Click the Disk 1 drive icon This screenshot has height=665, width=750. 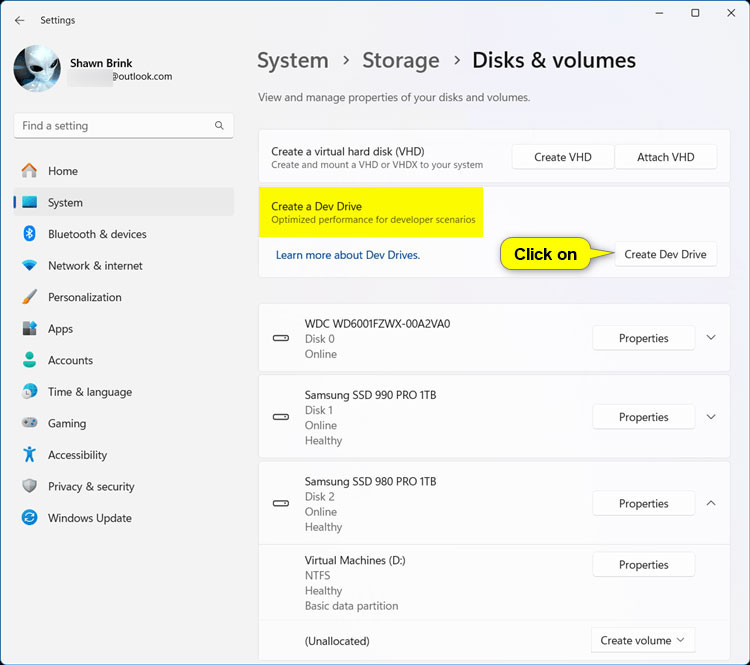pos(281,417)
